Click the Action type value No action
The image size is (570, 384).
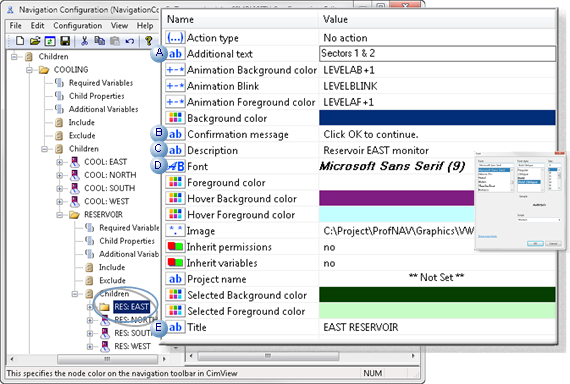345,38
